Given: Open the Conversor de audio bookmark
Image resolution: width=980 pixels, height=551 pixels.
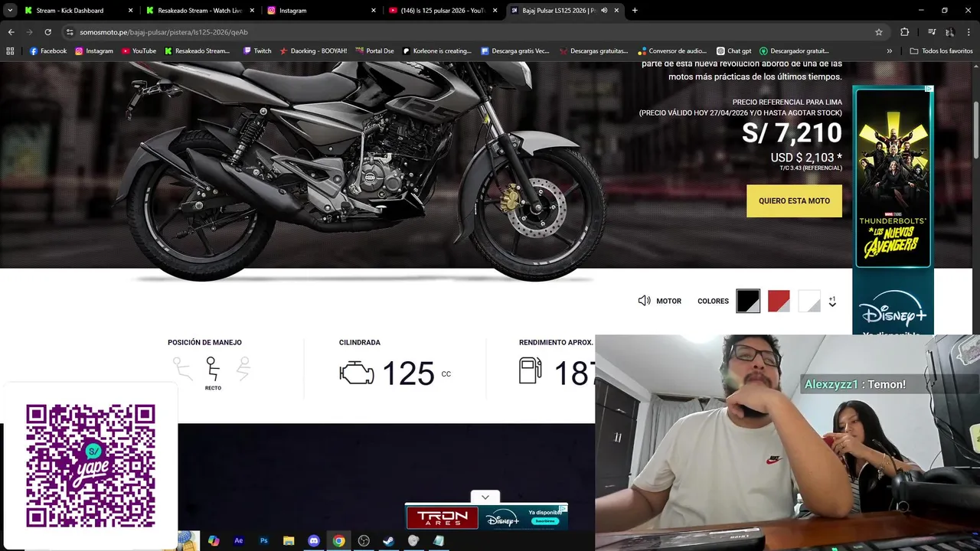Looking at the screenshot, I should pos(672,51).
